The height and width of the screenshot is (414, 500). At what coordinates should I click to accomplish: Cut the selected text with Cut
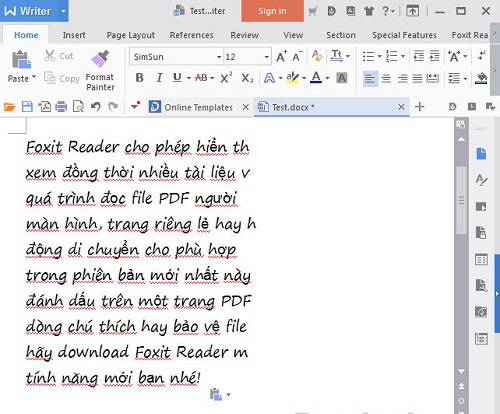tap(59, 56)
